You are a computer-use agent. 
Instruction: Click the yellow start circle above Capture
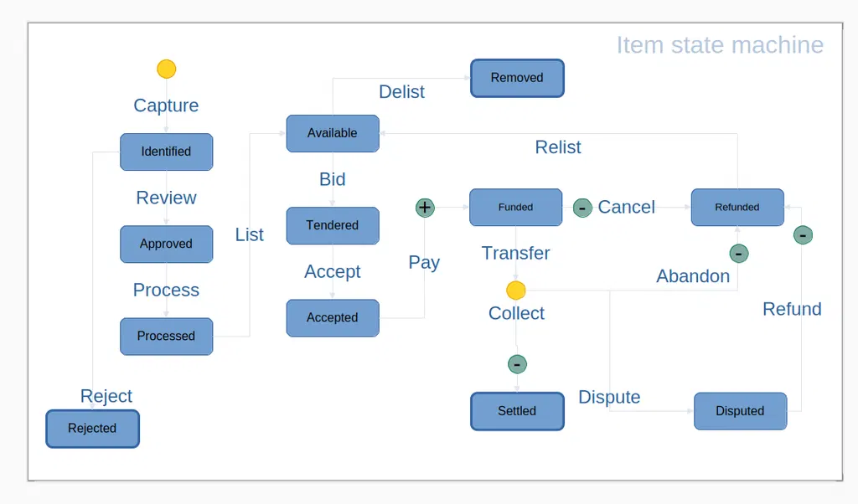pos(167,69)
